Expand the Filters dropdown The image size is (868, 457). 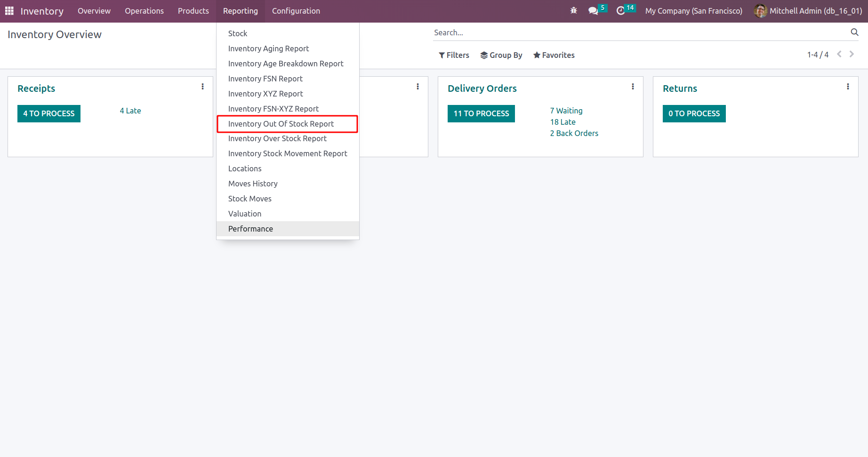point(454,55)
